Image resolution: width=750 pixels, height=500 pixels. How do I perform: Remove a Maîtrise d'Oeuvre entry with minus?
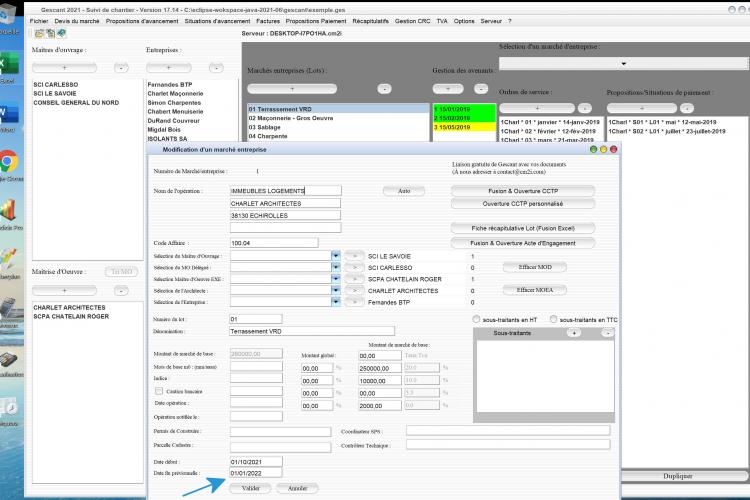[x=121, y=290]
